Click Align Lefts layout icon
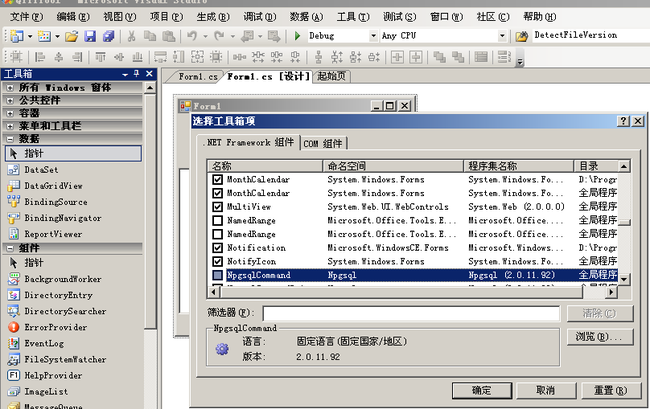The image size is (650, 409). tap(40, 57)
